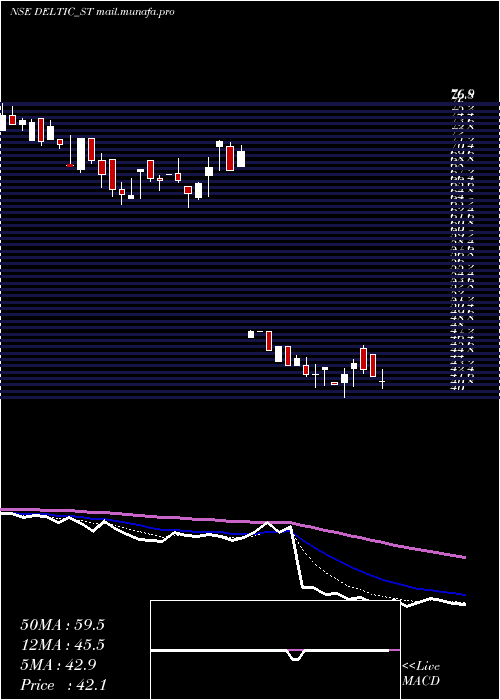Click the top price axis label 76.9
The image size is (500, 700).
tap(463, 94)
